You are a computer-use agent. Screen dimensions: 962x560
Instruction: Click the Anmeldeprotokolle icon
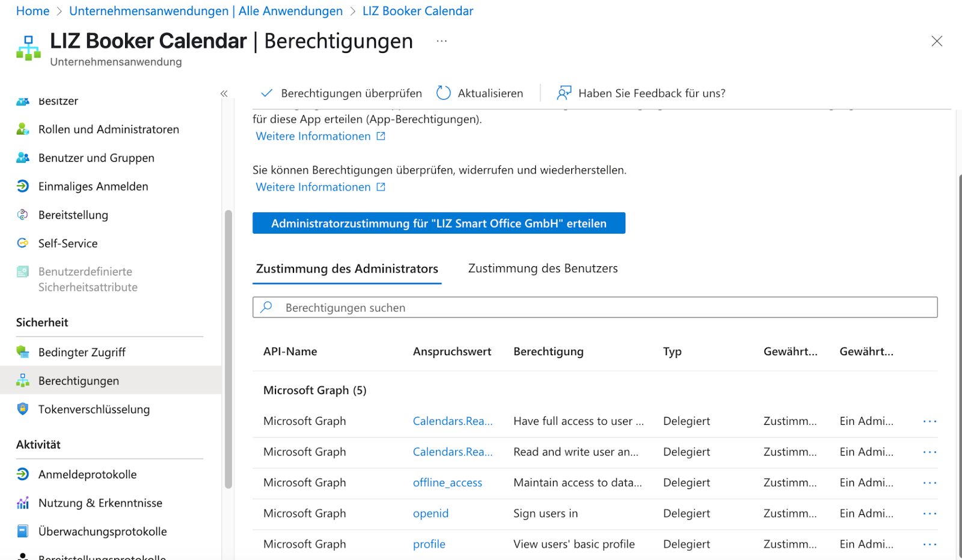pyautogui.click(x=23, y=474)
